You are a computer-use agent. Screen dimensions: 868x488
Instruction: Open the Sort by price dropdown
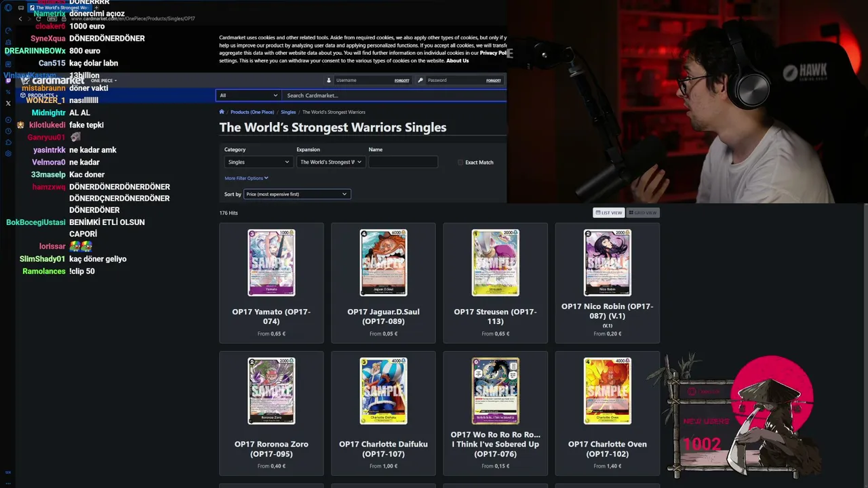[297, 195]
